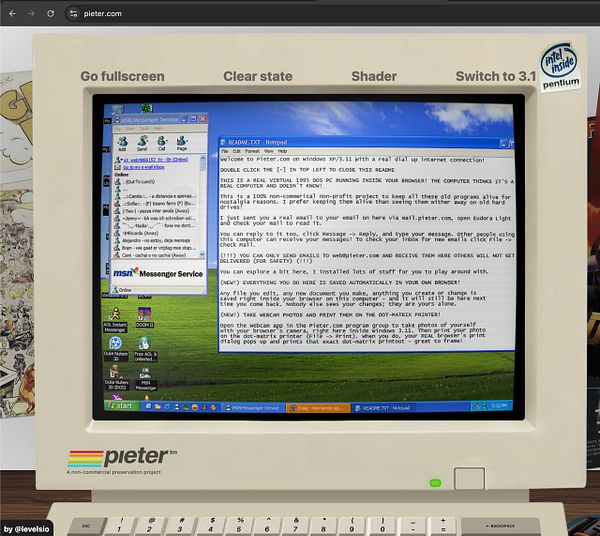
Task: Open Help menu in Notepad
Action: (282, 151)
